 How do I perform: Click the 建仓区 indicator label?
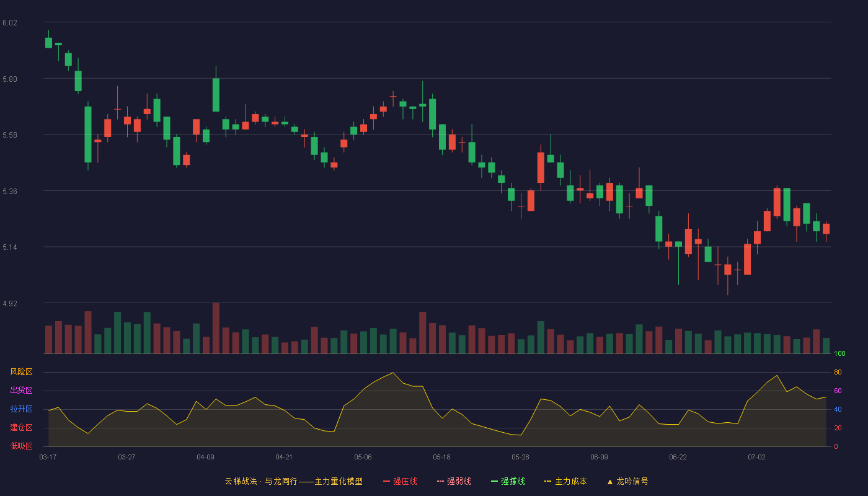(21, 428)
